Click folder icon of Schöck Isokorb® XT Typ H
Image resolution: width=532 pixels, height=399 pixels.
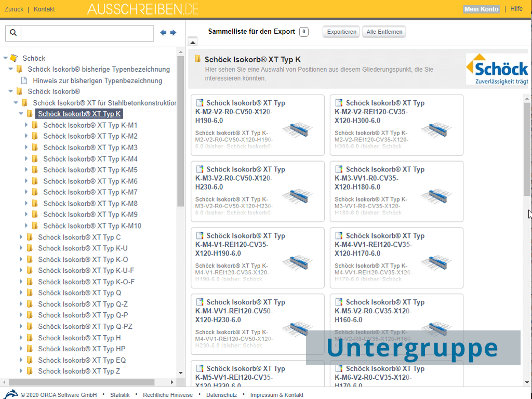30,338
